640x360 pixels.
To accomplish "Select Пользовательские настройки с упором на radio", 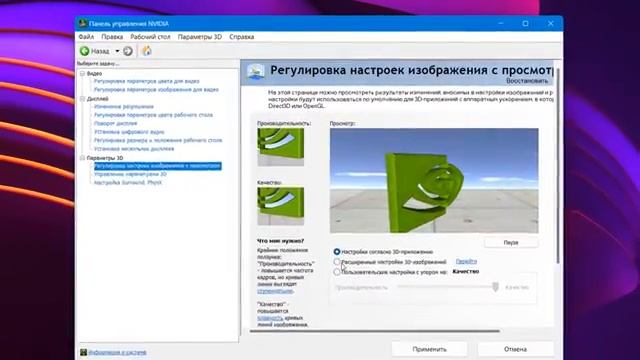I will 337,272.
